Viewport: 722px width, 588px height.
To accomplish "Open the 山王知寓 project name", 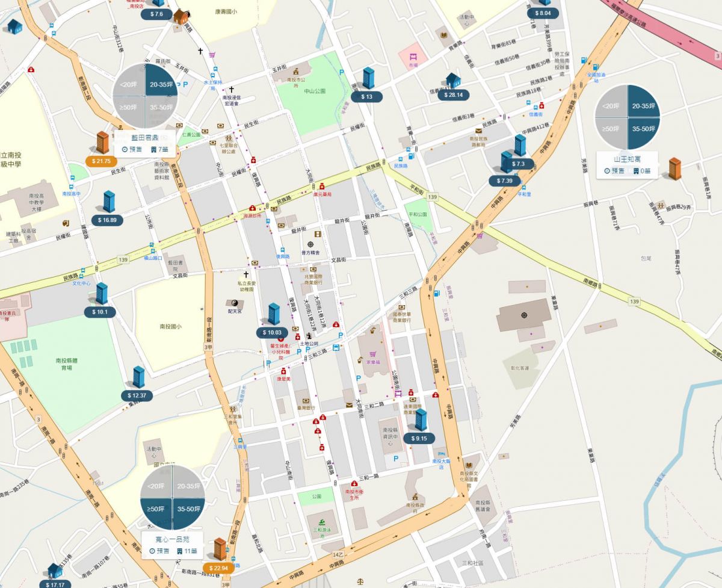I will [x=626, y=159].
